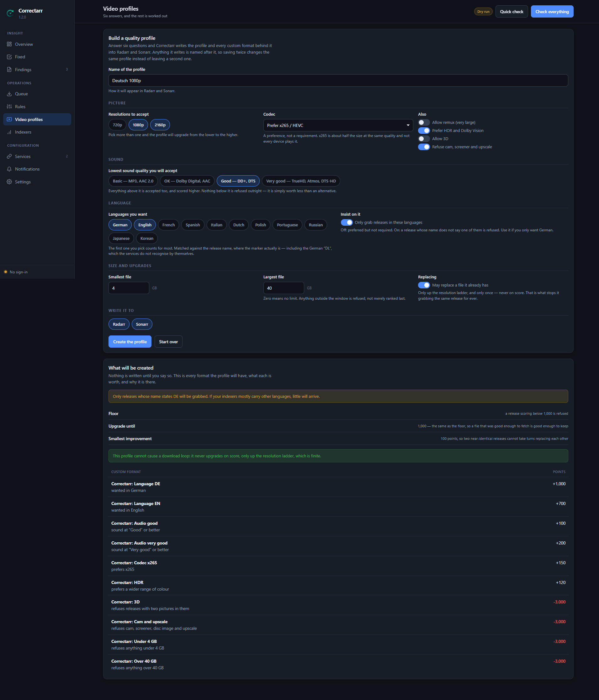This screenshot has height=700, width=599.
Task: Click the Findings document icon
Action: (x=9, y=70)
